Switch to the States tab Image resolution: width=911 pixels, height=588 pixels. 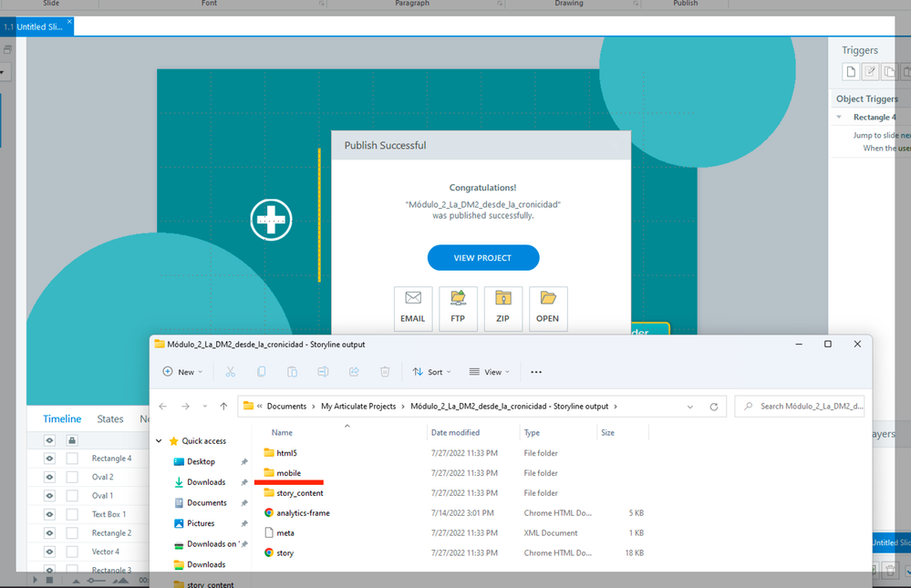coord(110,419)
